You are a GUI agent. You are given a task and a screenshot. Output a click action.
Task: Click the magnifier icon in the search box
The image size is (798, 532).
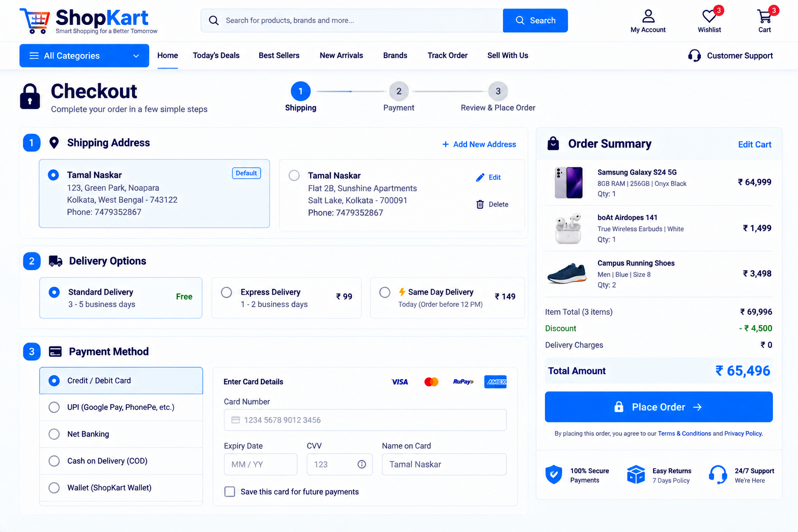point(214,20)
